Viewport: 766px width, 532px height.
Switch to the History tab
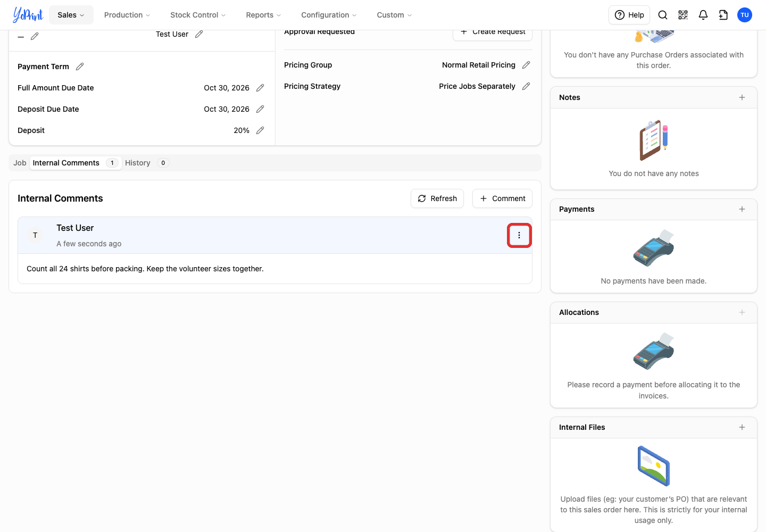[147, 163]
